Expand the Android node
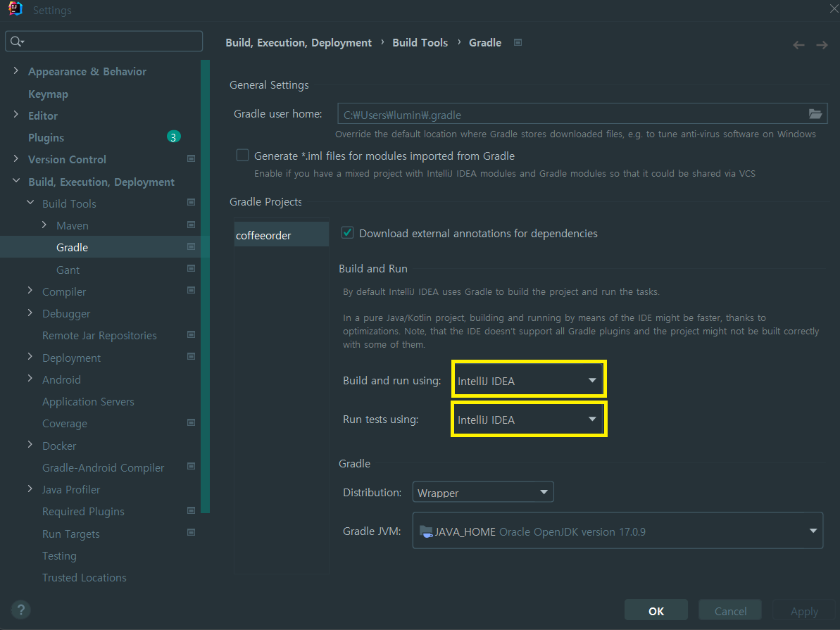 coord(30,379)
